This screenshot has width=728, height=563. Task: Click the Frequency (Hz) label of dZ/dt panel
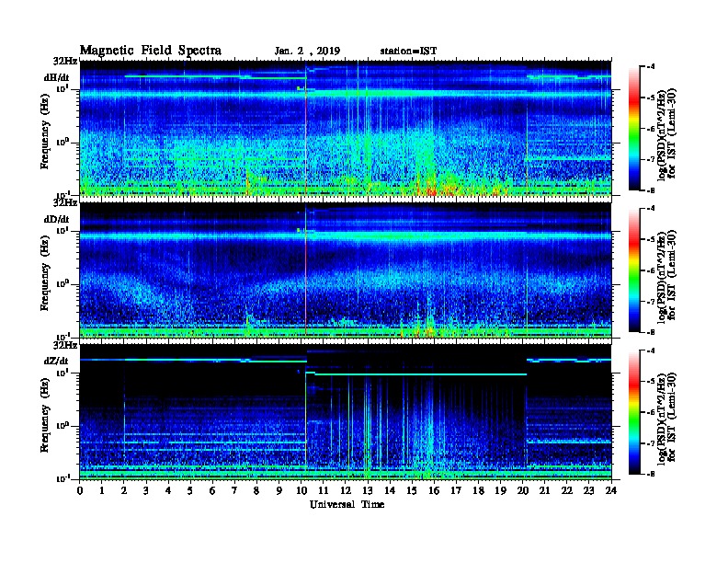pos(44,415)
